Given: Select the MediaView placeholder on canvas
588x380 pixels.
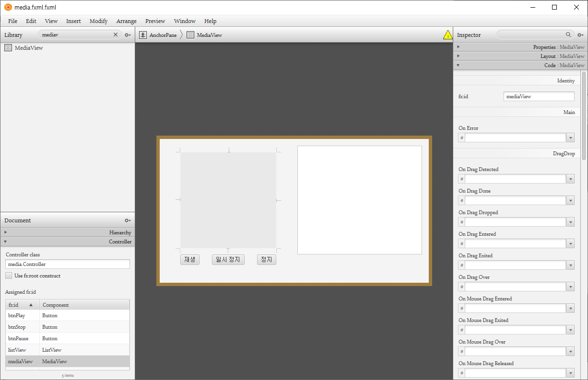Looking at the screenshot, I should tap(228, 200).
